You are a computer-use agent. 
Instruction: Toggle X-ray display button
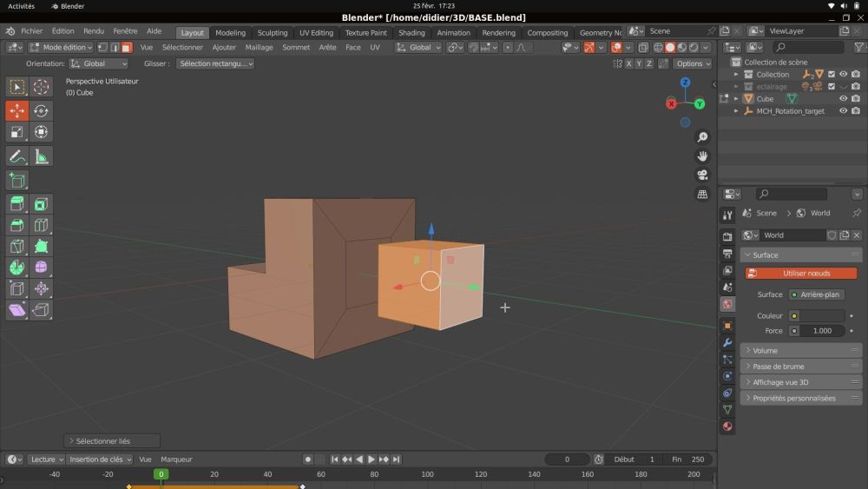[x=643, y=48]
